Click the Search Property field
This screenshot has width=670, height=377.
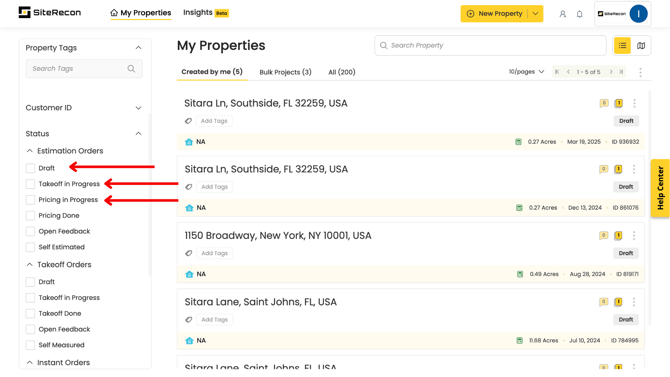(491, 45)
